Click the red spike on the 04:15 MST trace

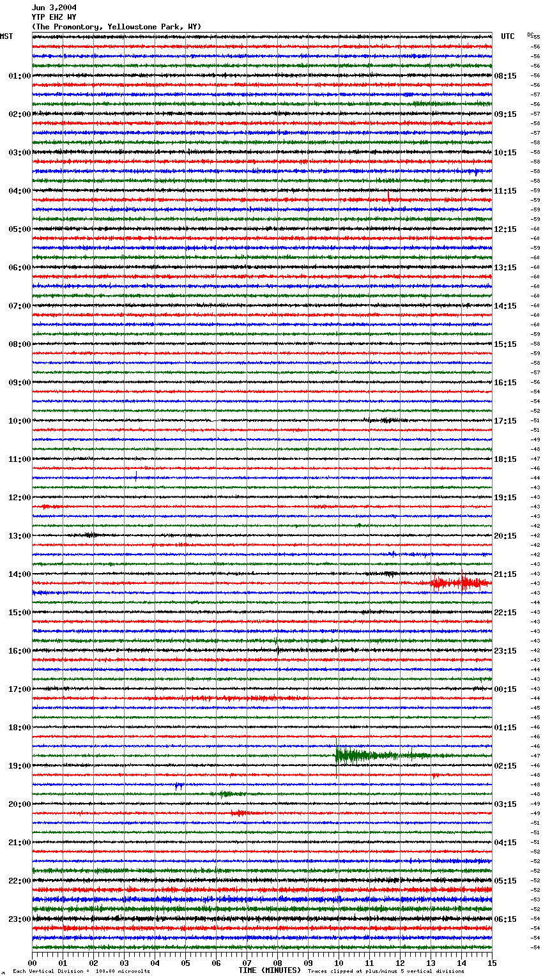coord(388,198)
